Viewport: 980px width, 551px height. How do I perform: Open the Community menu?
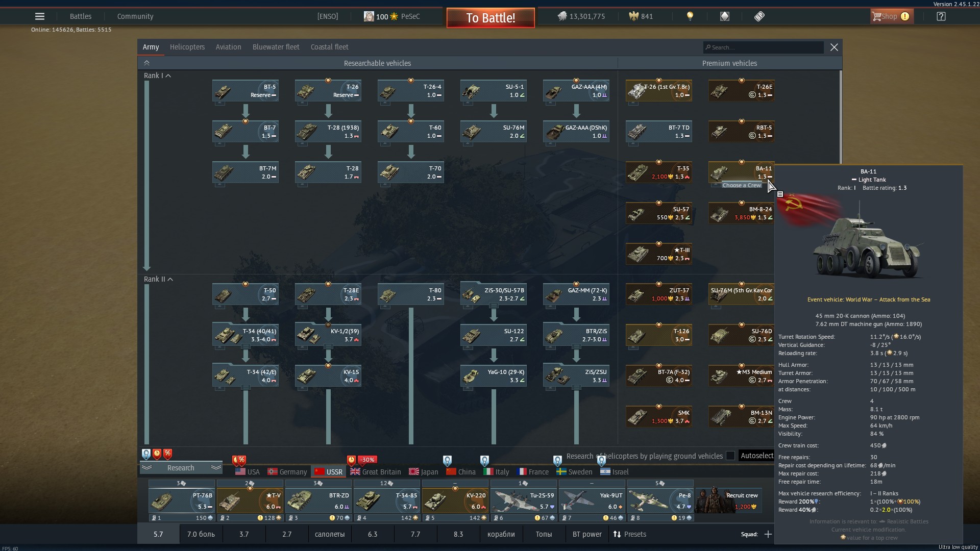click(x=135, y=16)
